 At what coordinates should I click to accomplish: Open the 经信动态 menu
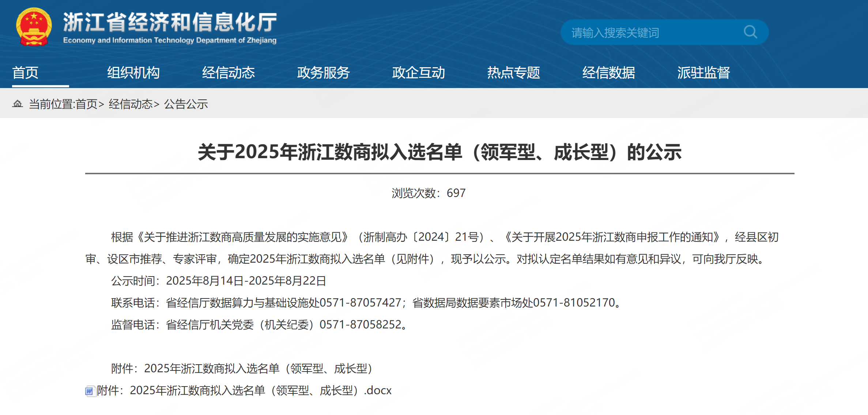point(229,73)
